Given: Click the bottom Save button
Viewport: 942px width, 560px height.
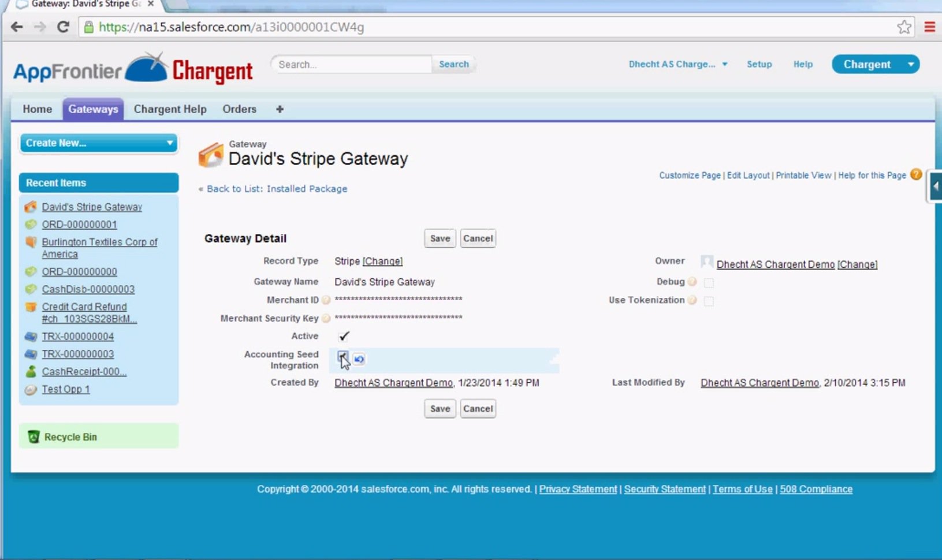Looking at the screenshot, I should (440, 409).
